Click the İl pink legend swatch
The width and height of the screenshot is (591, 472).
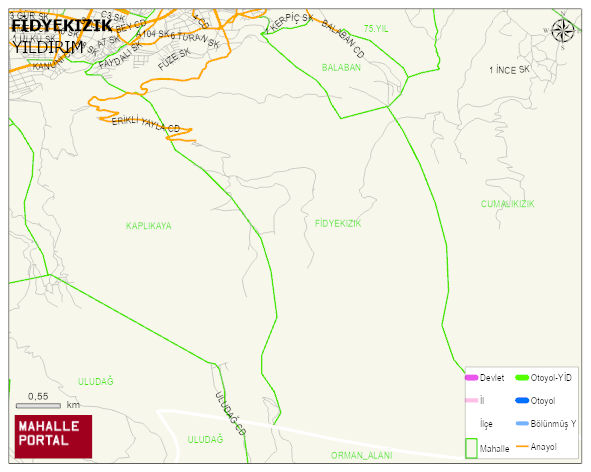[x=472, y=400]
